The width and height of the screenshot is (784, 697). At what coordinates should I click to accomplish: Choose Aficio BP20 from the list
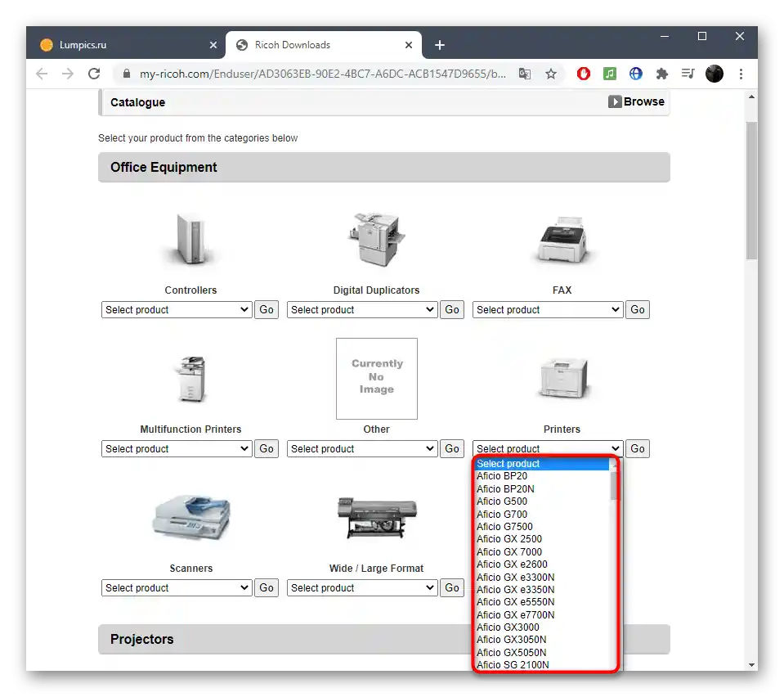(x=542, y=476)
